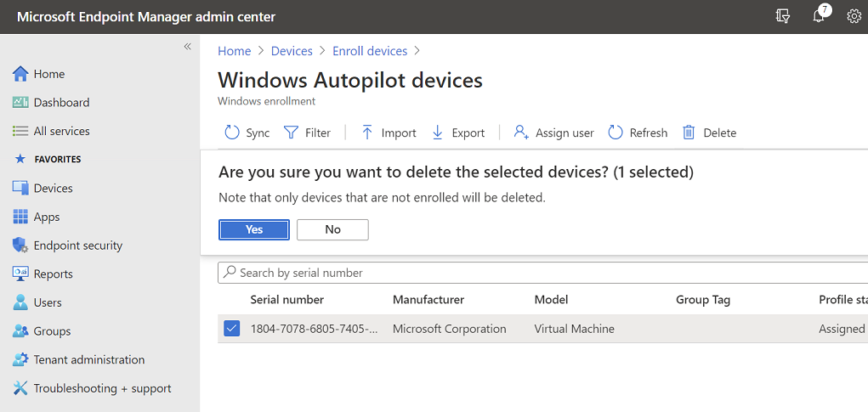Screen dimensions: 868x412
Task: Select Tenant administration menu item
Action: coord(88,359)
